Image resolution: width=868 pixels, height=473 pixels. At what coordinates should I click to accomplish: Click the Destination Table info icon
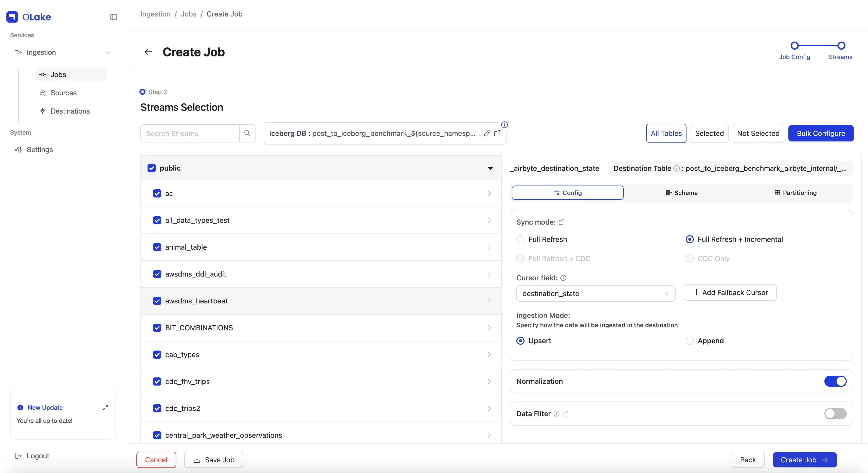pyautogui.click(x=676, y=169)
